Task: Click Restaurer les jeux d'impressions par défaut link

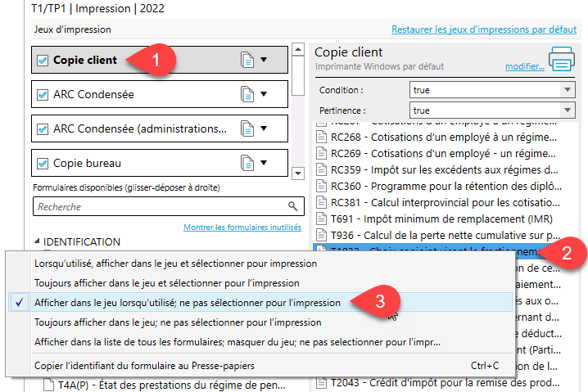Action: click(484, 29)
